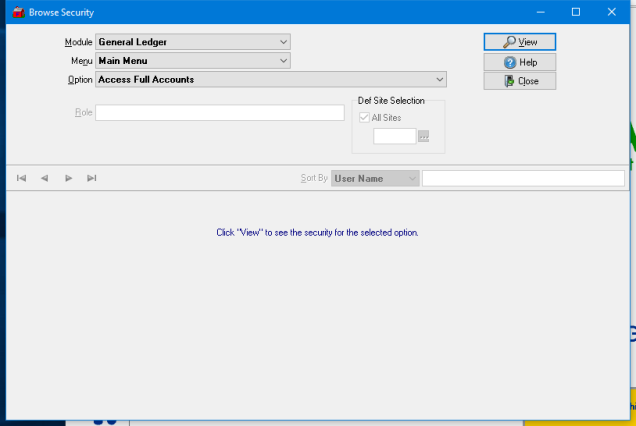Jump to the first record

[x=21, y=178]
